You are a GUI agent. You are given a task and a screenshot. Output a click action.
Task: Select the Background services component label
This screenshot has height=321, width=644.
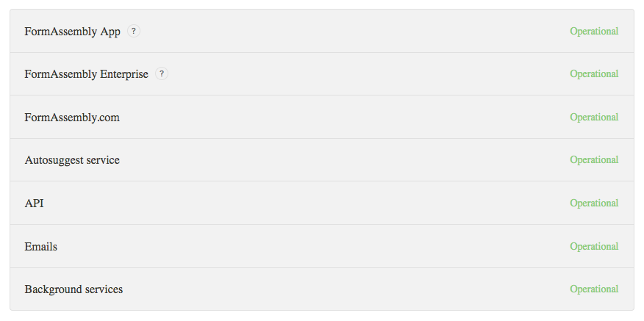tap(74, 289)
